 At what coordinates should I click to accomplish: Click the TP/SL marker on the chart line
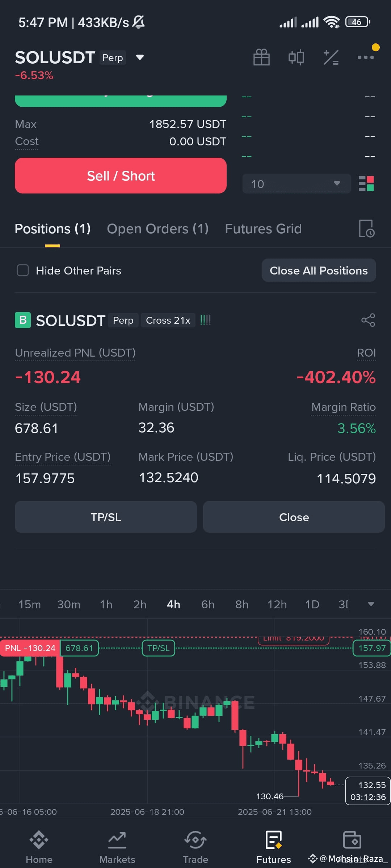coord(158,648)
